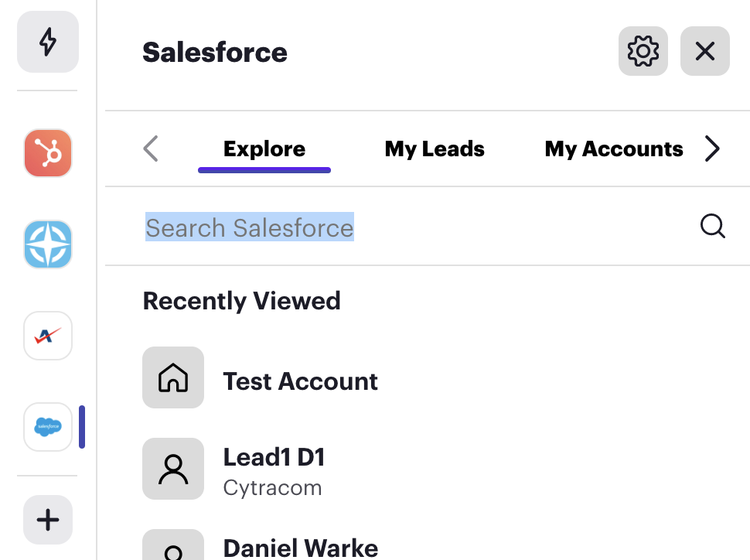
Task: Open the blue compass star app icon
Action: (x=48, y=244)
